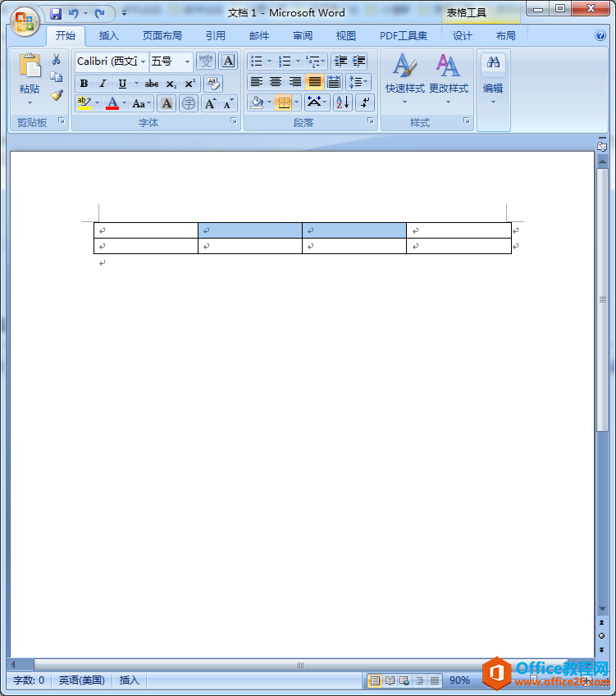The width and height of the screenshot is (616, 696).
Task: Redo the last action
Action: click(x=99, y=14)
